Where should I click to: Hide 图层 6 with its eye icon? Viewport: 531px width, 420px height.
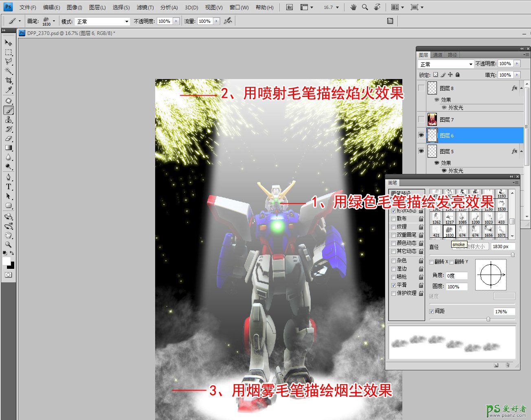421,135
